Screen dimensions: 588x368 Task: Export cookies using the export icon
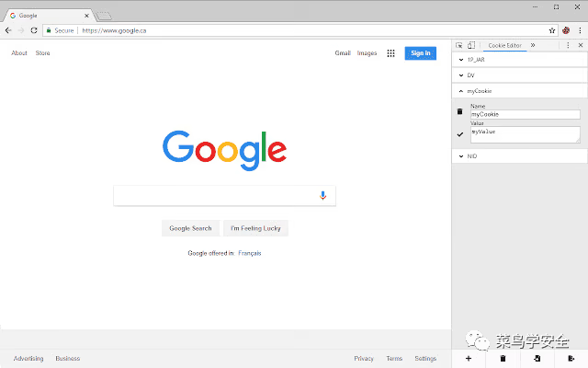point(571,358)
